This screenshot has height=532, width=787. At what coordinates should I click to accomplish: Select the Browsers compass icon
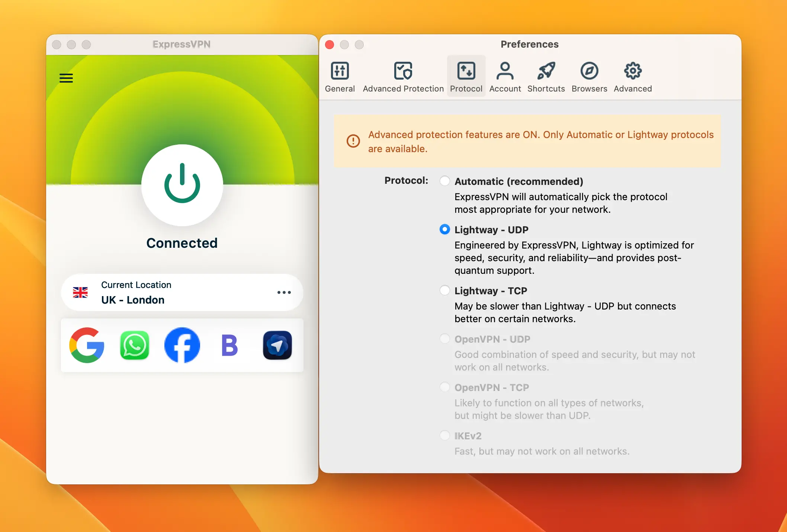[589, 76]
